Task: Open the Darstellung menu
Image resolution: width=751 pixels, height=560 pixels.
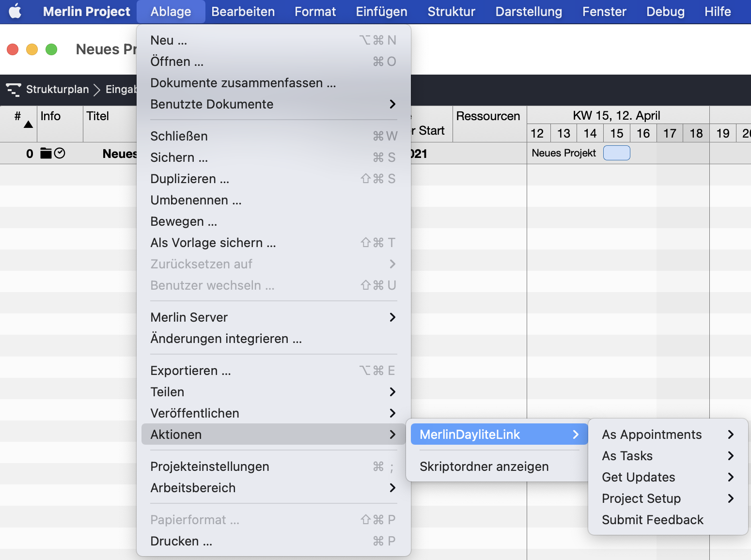Action: [x=529, y=12]
